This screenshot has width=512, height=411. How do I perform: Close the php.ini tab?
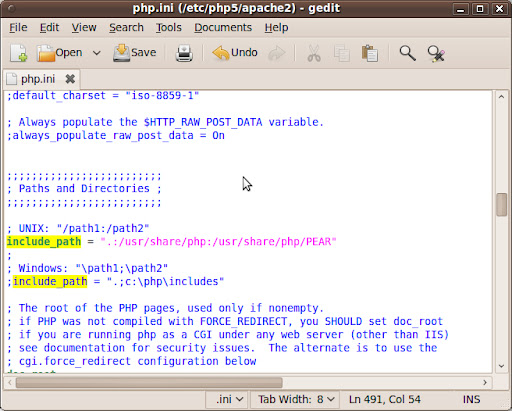point(70,79)
